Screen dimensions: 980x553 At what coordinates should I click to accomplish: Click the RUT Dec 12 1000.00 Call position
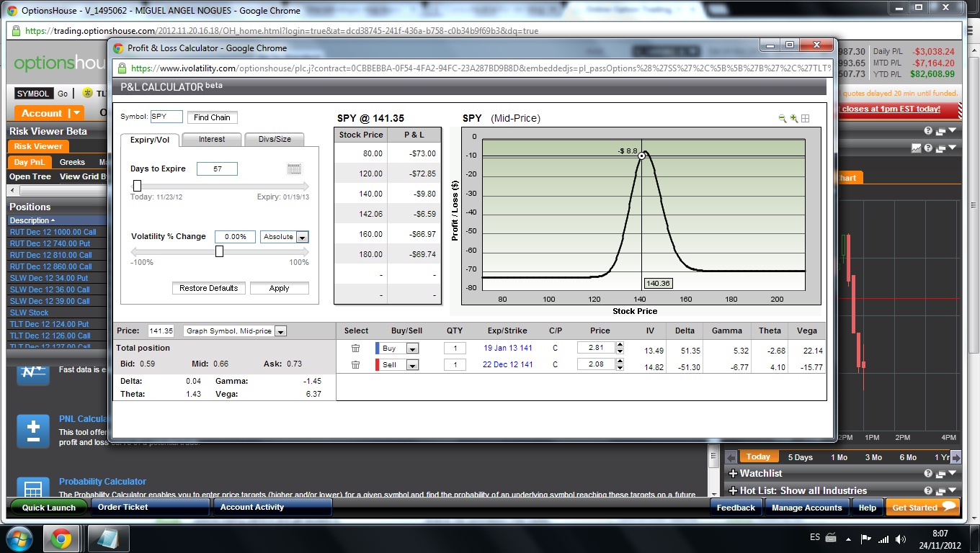click(x=53, y=232)
